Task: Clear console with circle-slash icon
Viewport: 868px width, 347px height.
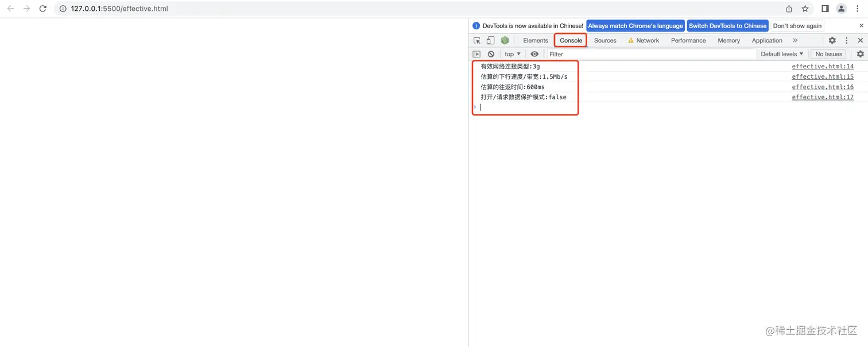Action: click(x=491, y=54)
